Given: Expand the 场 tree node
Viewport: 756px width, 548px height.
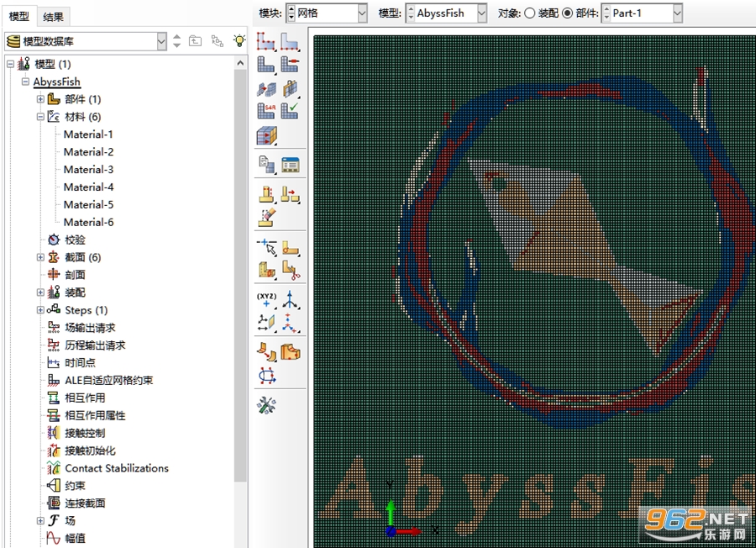Looking at the screenshot, I should pyautogui.click(x=40, y=520).
